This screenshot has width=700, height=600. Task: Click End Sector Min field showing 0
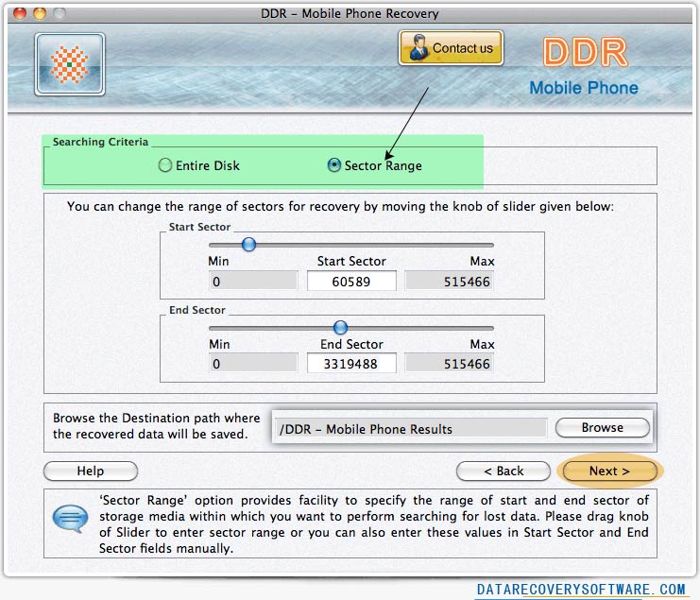coord(253,364)
